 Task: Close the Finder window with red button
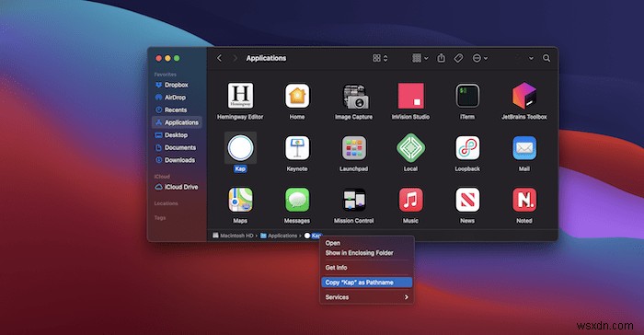tap(158, 58)
